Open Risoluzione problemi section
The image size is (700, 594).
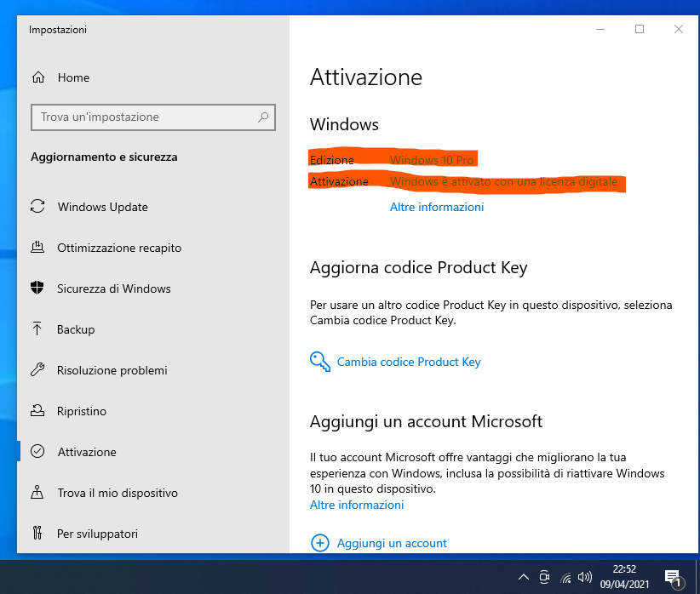click(153, 370)
